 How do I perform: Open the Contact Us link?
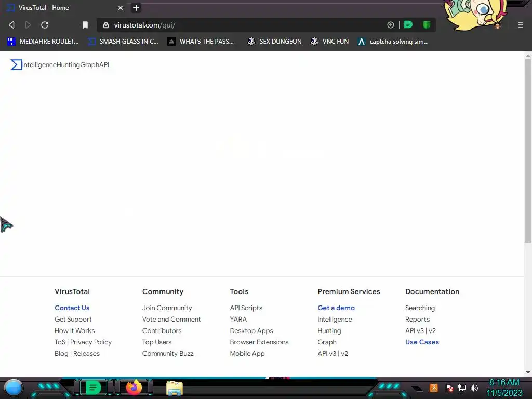pos(72,308)
